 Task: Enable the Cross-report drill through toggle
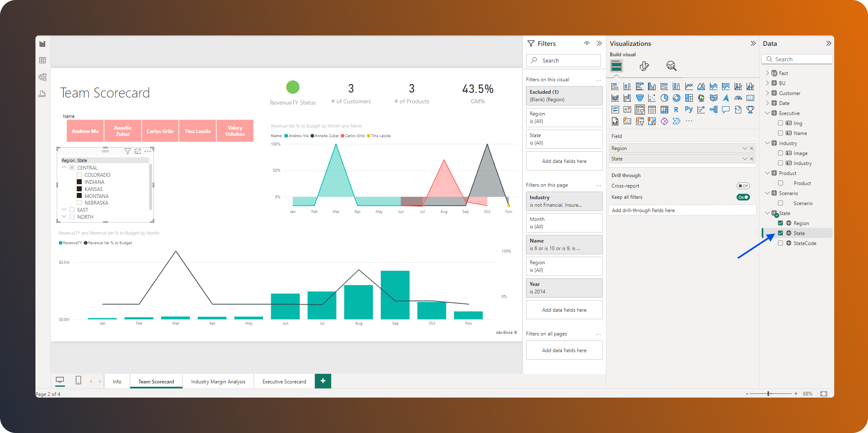(742, 186)
